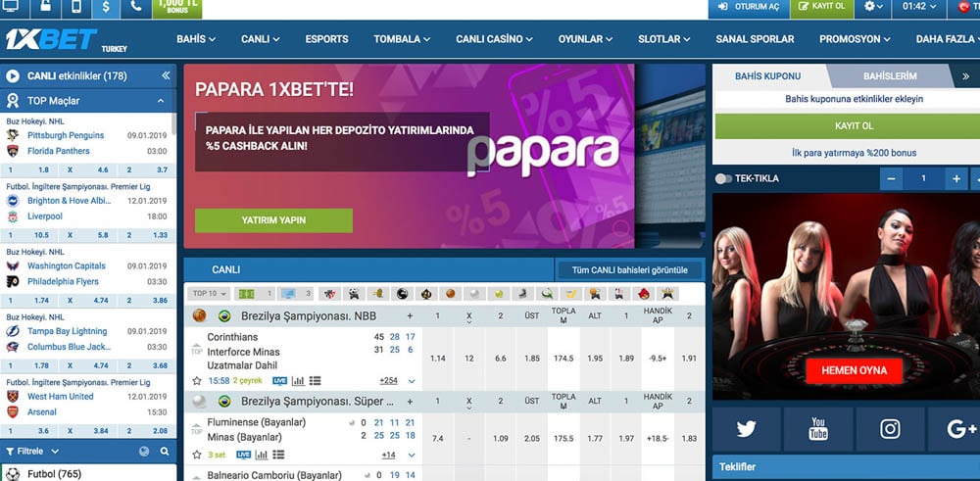
Task: Click Tüm CANLI bahisleri görüntüle link
Action: pyautogui.click(x=629, y=269)
